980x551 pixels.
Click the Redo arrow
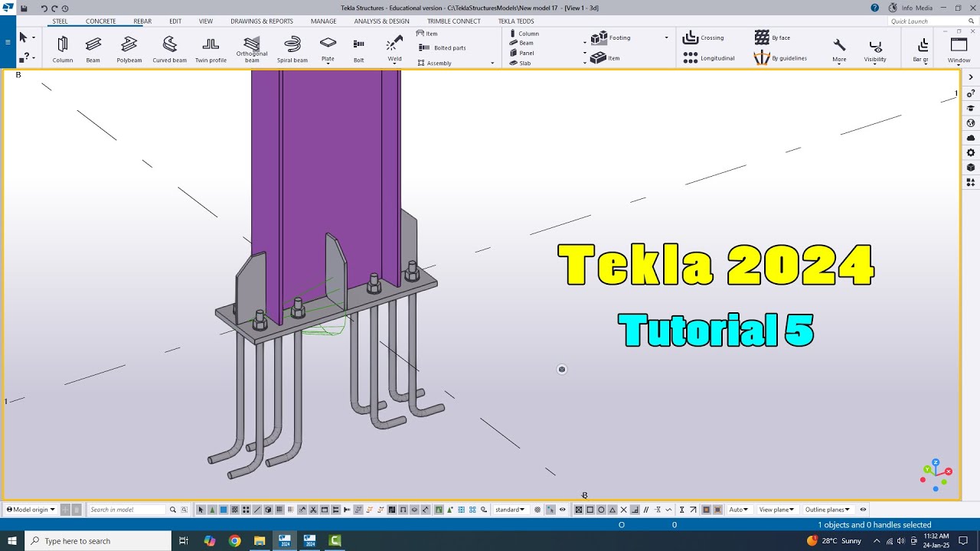(x=55, y=8)
